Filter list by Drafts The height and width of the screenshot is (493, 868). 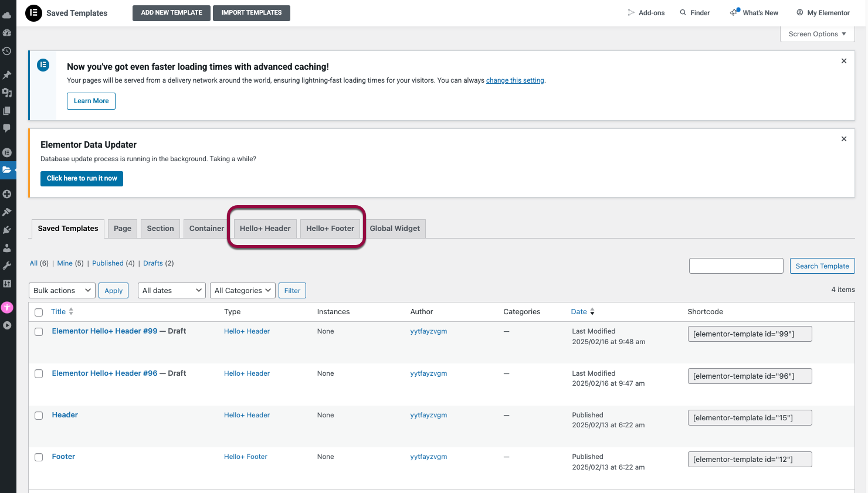point(153,263)
